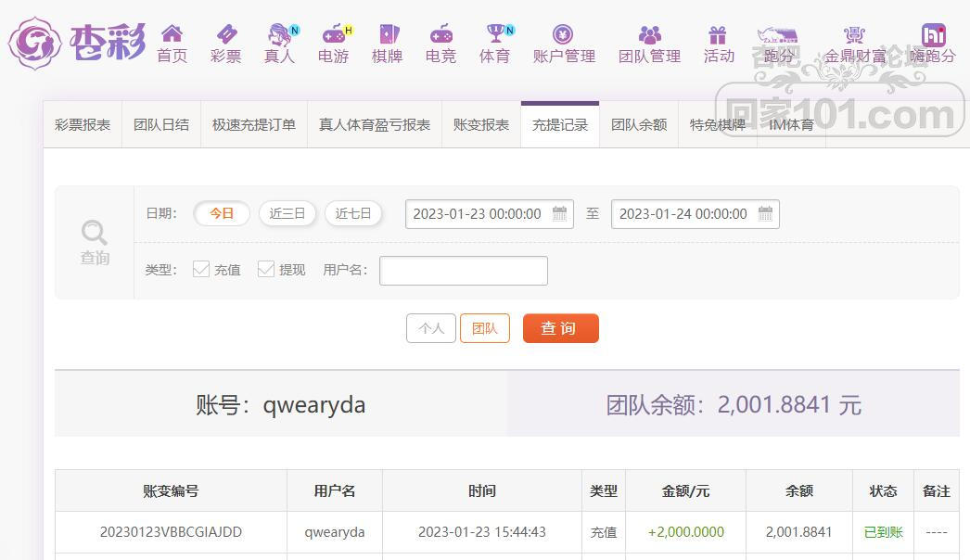Toggle the 充值 checkbox
970x560 pixels.
pyautogui.click(x=201, y=269)
